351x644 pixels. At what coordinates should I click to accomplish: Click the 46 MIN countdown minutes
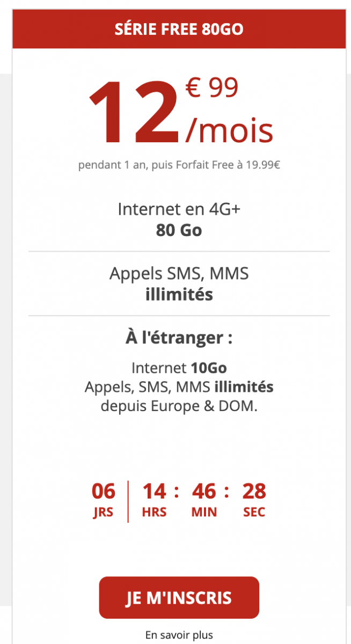point(204,499)
